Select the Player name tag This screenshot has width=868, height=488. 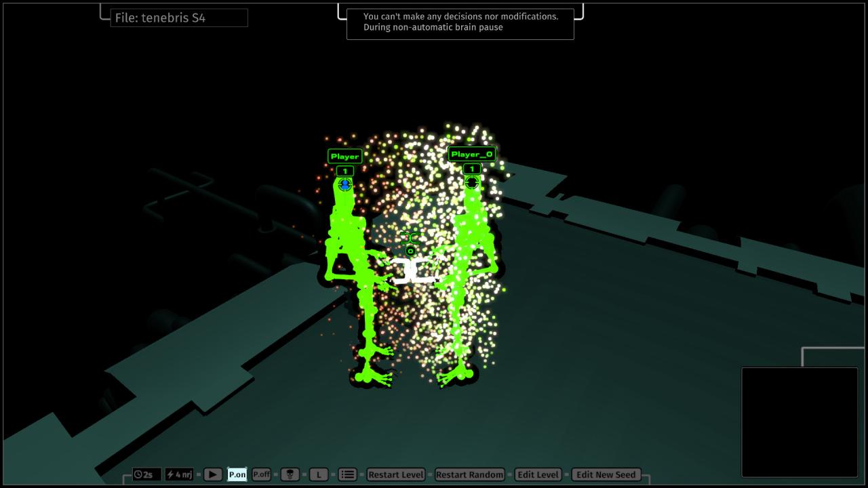pyautogui.click(x=345, y=156)
